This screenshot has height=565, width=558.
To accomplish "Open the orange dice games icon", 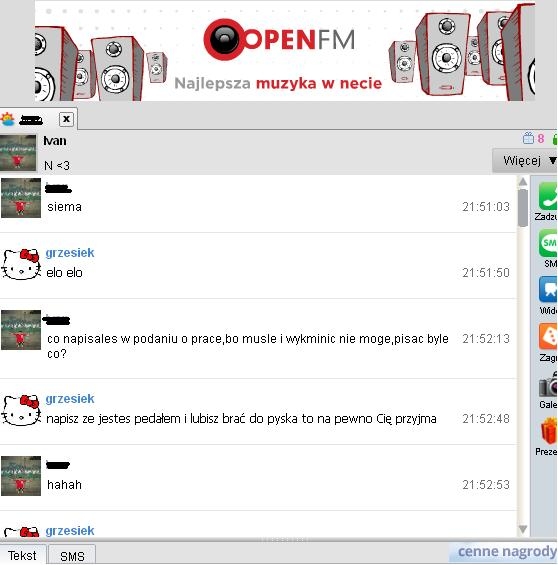I will (548, 336).
